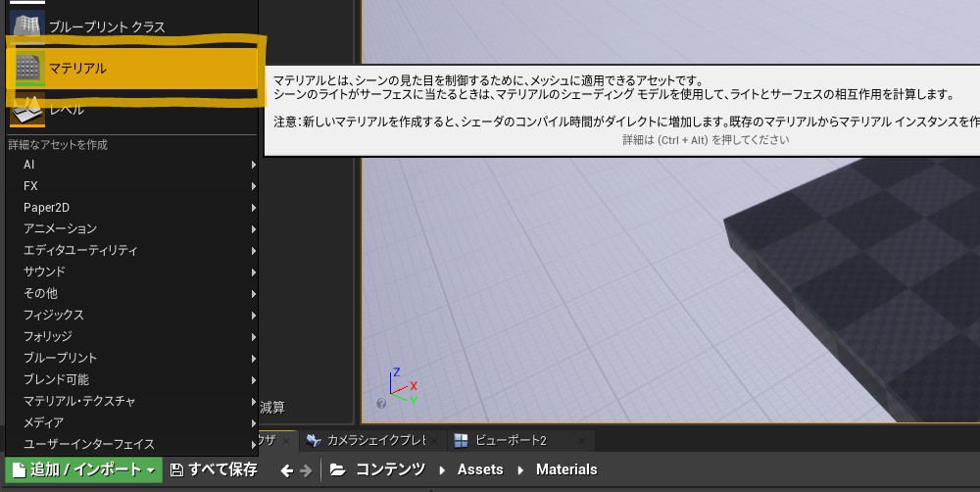Viewport: 980px width, 492px height.
Task: Open the メディア submenu
Action: pos(132,422)
